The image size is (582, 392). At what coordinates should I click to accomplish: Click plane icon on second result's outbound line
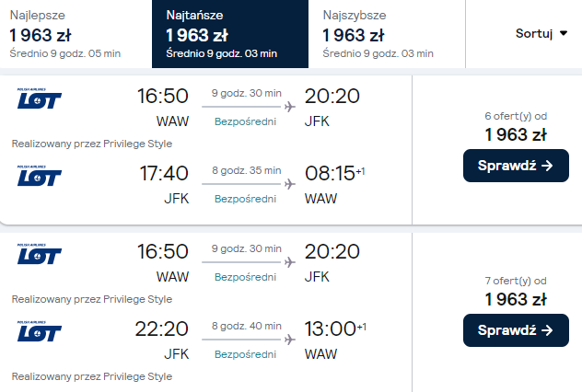tap(290, 262)
